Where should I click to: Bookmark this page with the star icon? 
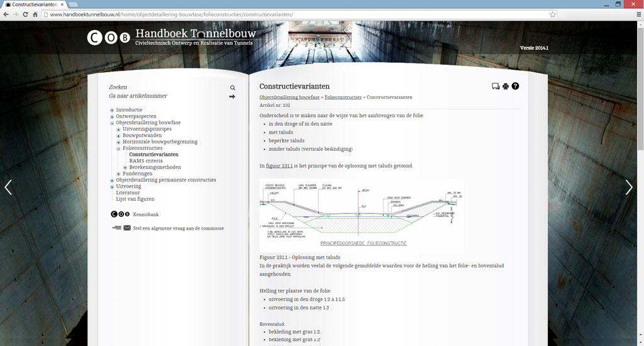[553, 14]
